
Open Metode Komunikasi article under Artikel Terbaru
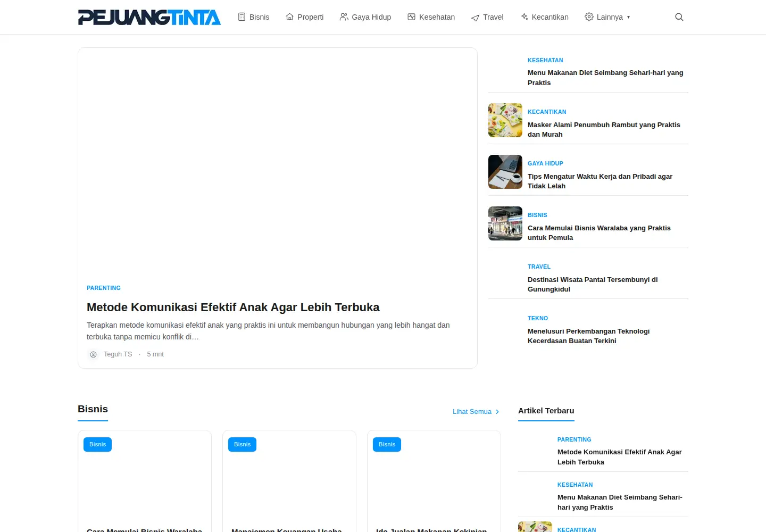pos(620,457)
